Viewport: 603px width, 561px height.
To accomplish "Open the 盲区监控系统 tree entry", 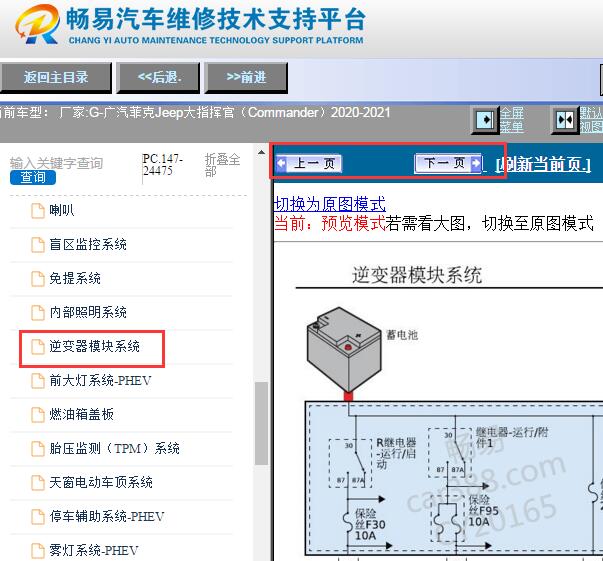I will click(x=88, y=245).
